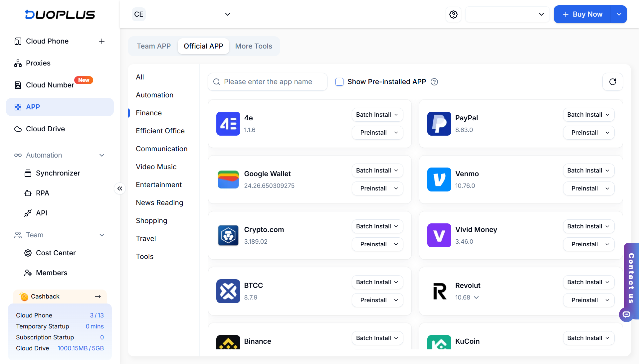Select the Tools category
639x364 pixels.
click(144, 257)
